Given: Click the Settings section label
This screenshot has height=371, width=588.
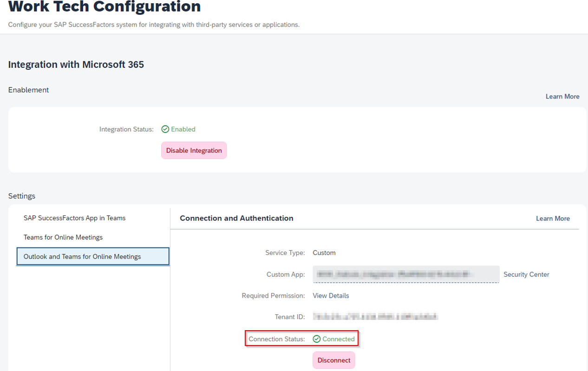Looking at the screenshot, I should click(22, 196).
